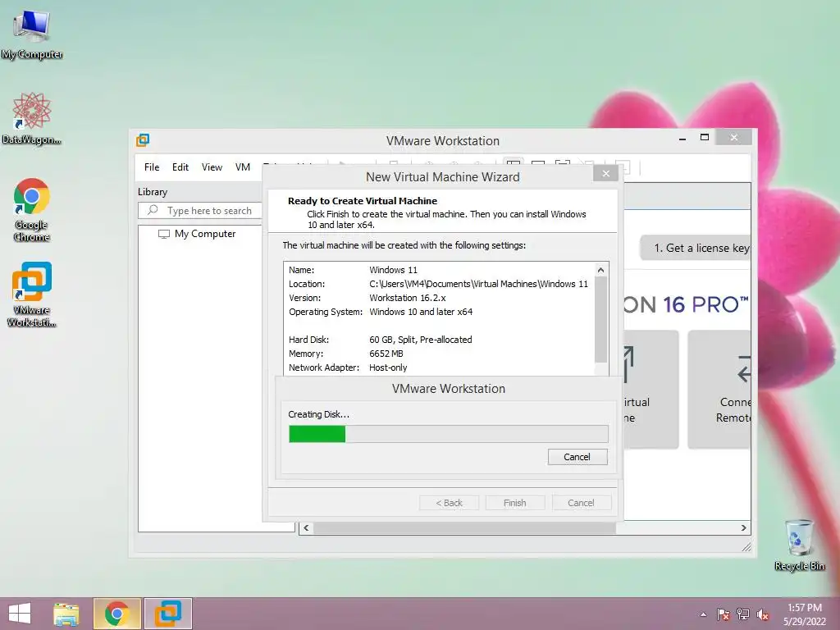Open the DataWagon desktop shortcut
Viewport: 840px width, 630px height.
pyautogui.click(x=32, y=118)
